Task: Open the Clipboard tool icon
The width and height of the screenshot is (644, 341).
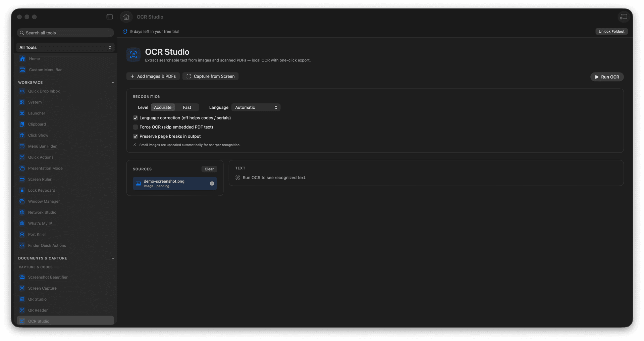Action: point(22,124)
